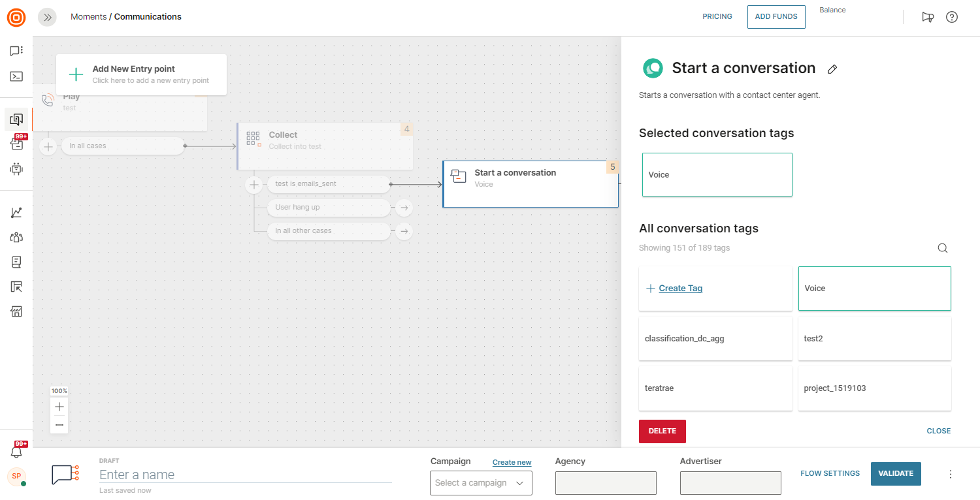Deselect the Voice tag in selected tags
The width and height of the screenshot is (980, 500).
[717, 175]
